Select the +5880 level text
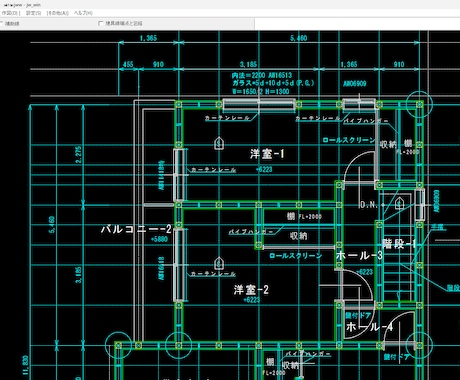 [x=159, y=239]
